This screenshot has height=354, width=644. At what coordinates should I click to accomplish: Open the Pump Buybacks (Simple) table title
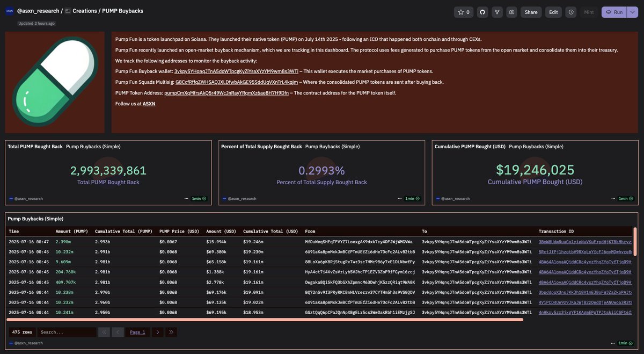coord(35,219)
